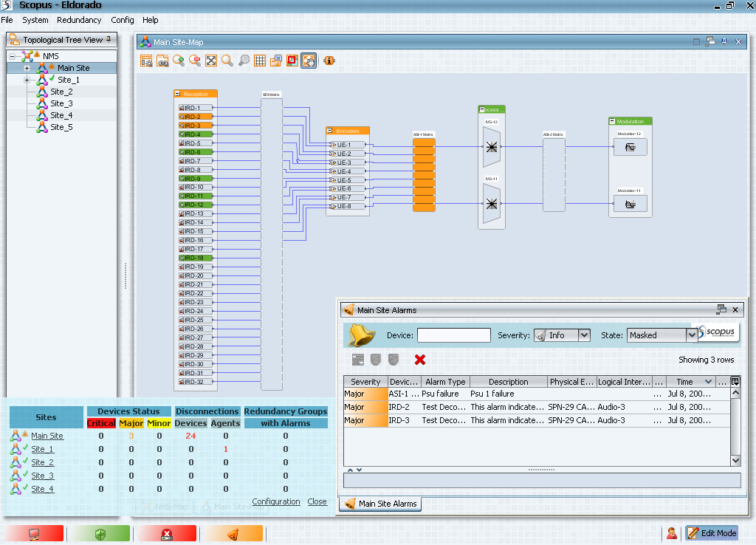Click the Close link in sites summary

click(x=317, y=501)
